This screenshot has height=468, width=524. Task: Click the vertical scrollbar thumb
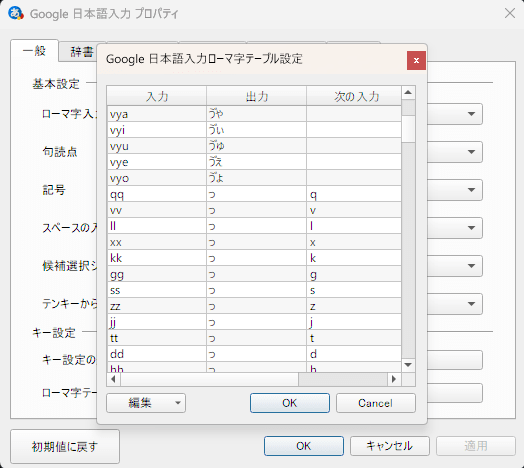point(408,129)
